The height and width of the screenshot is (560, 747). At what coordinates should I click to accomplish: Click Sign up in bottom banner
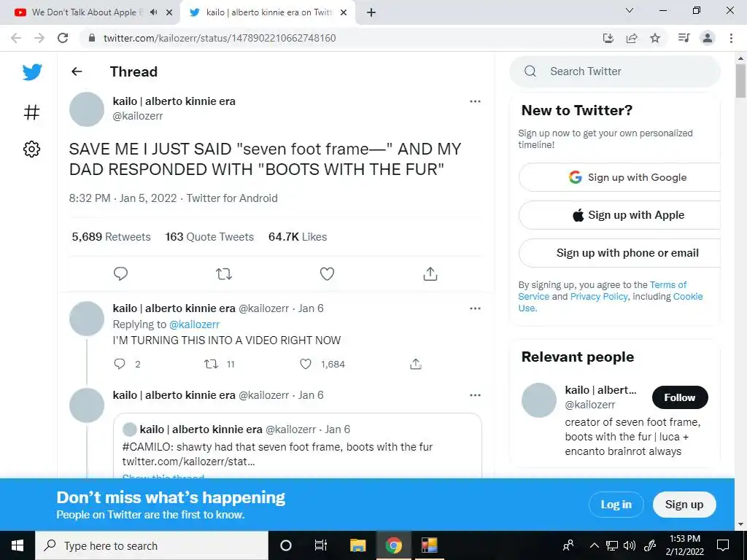point(684,505)
